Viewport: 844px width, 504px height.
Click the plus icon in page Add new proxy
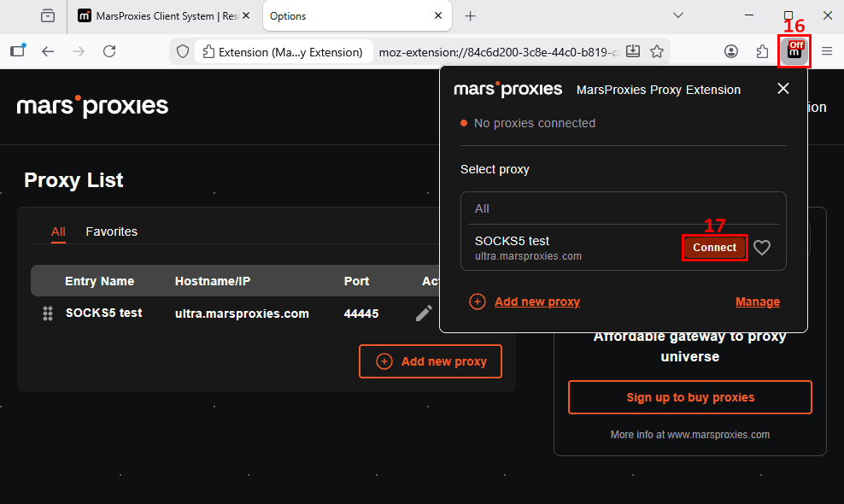tap(384, 361)
